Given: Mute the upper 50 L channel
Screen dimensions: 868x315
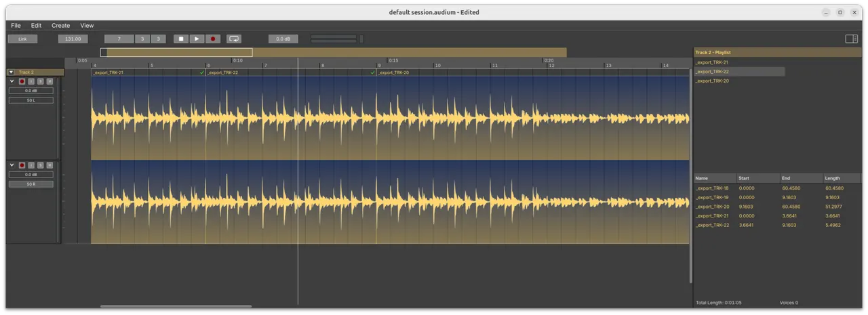Looking at the screenshot, I should point(50,81).
